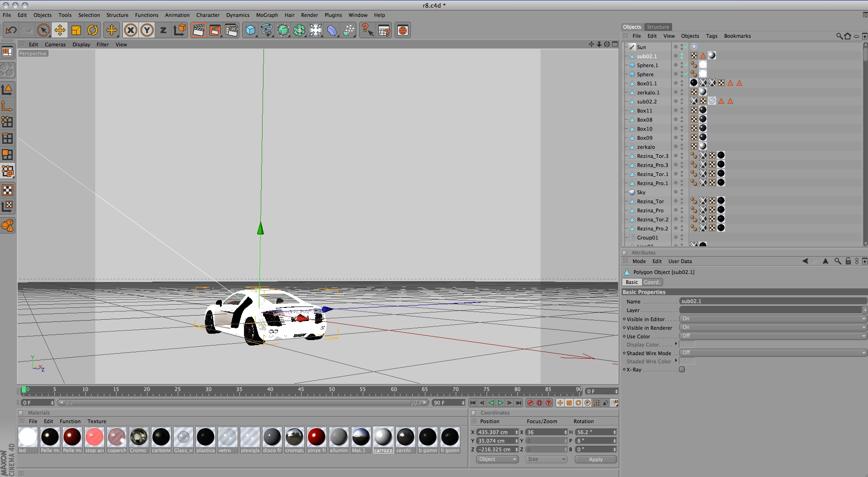Click the Record keyframe button
Image resolution: width=868 pixels, height=477 pixels.
click(530, 403)
